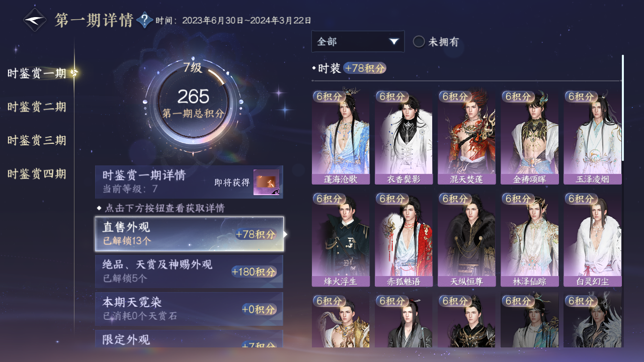Click the 时鉴赏一期详情 level panel
Image resolution: width=644 pixels, height=362 pixels.
click(189, 182)
